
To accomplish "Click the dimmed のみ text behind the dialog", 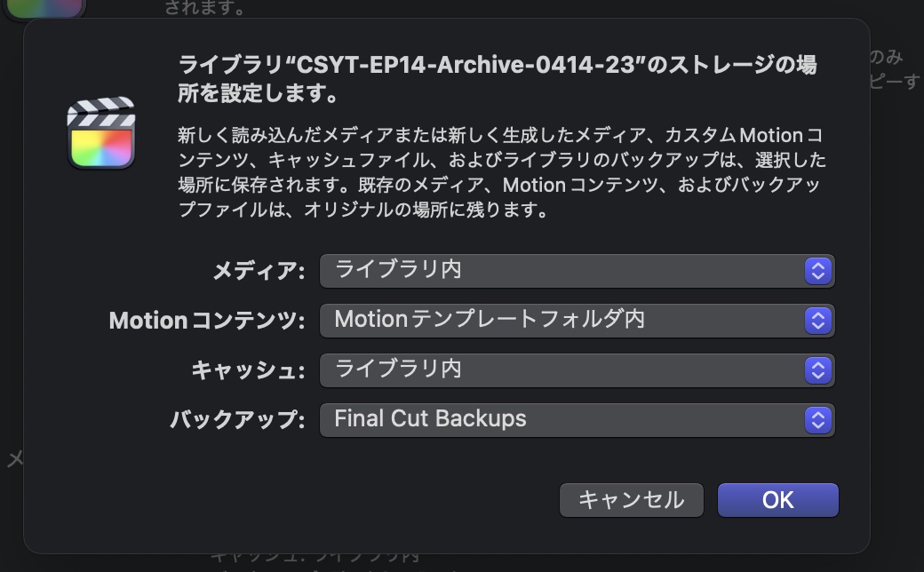I will [x=886, y=58].
